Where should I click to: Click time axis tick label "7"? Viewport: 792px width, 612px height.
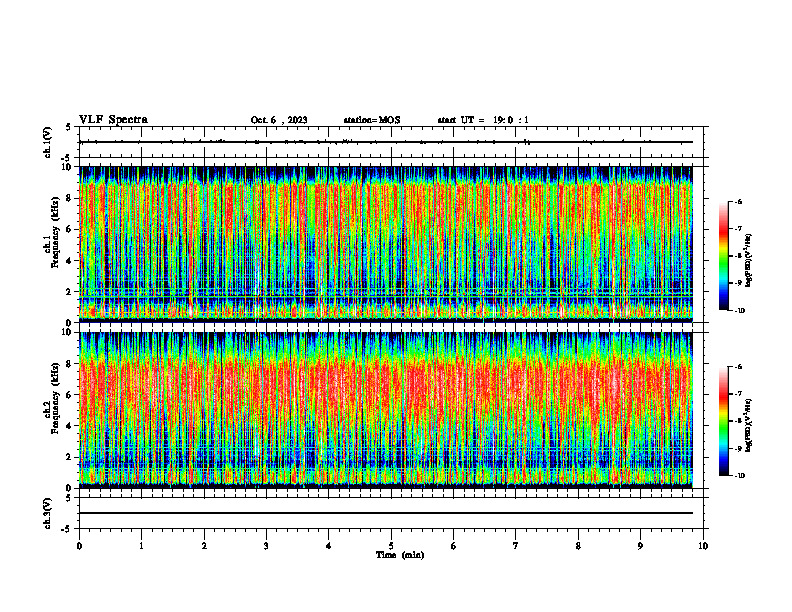click(x=516, y=546)
